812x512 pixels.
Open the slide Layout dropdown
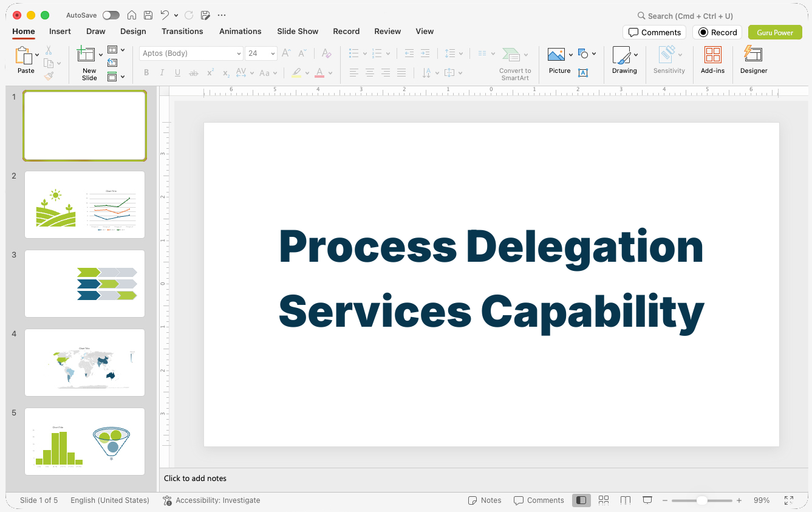pos(116,50)
